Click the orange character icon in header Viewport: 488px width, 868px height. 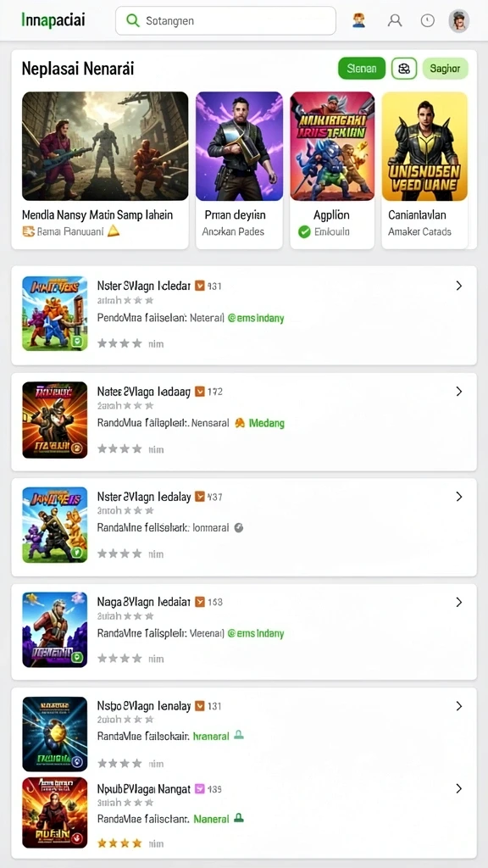359,21
